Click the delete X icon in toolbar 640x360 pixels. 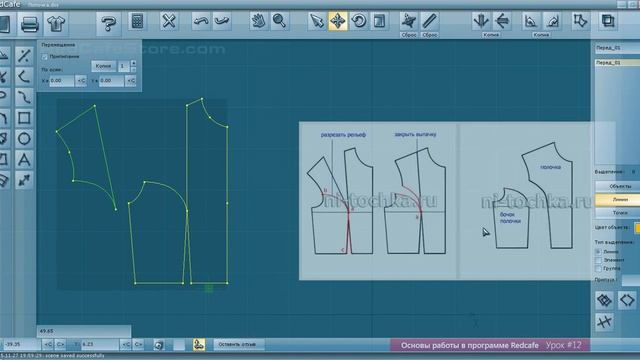point(169,21)
